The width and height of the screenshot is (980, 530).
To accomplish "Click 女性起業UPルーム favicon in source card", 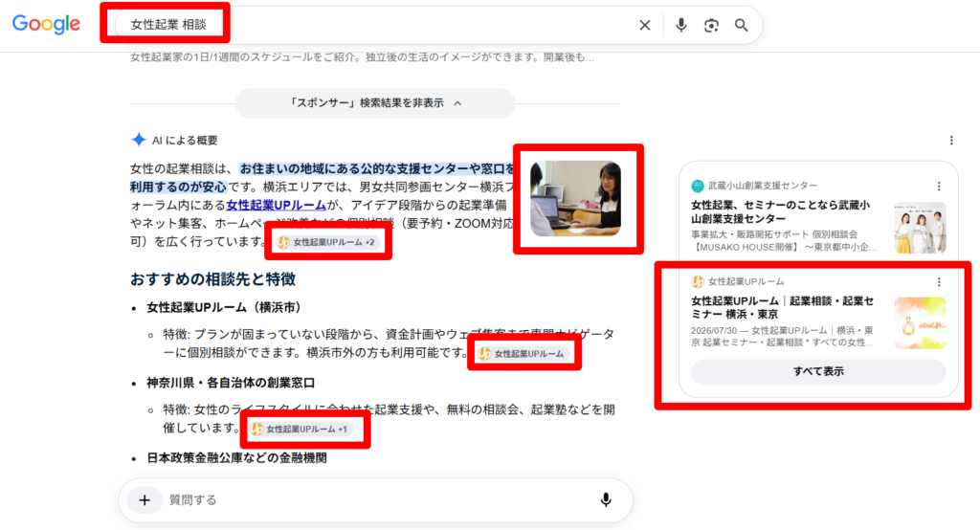I will pyautogui.click(x=698, y=282).
